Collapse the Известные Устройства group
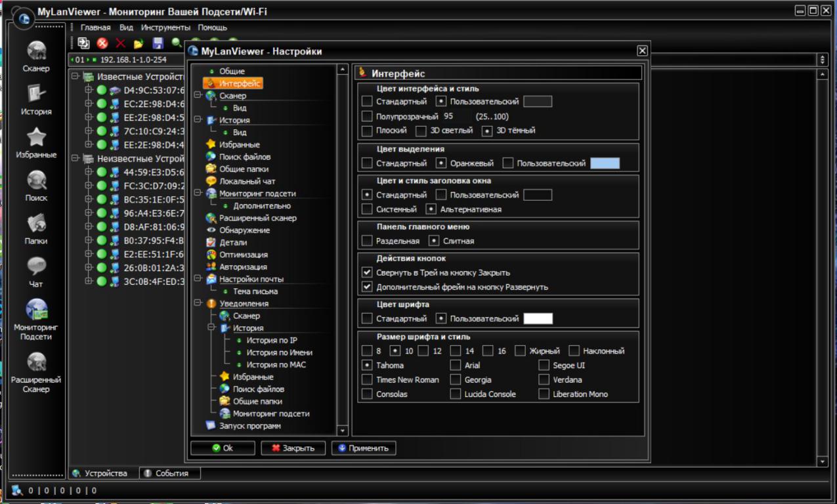Viewport: 837px width, 504px height. 75,77
